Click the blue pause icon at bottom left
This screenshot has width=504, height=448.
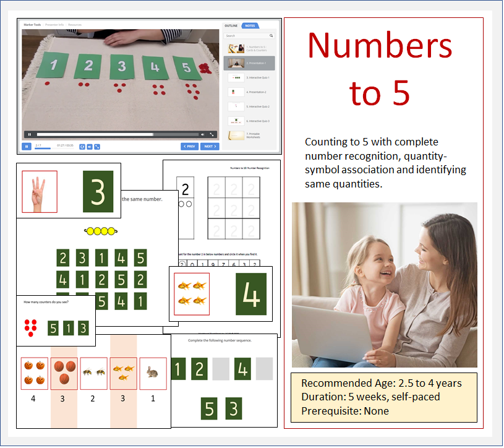click(25, 147)
